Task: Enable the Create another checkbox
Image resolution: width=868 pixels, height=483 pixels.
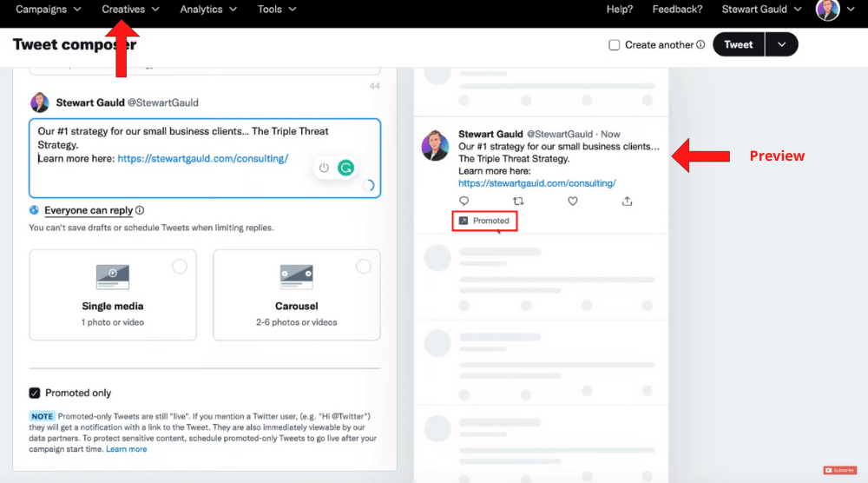Action: tap(614, 45)
